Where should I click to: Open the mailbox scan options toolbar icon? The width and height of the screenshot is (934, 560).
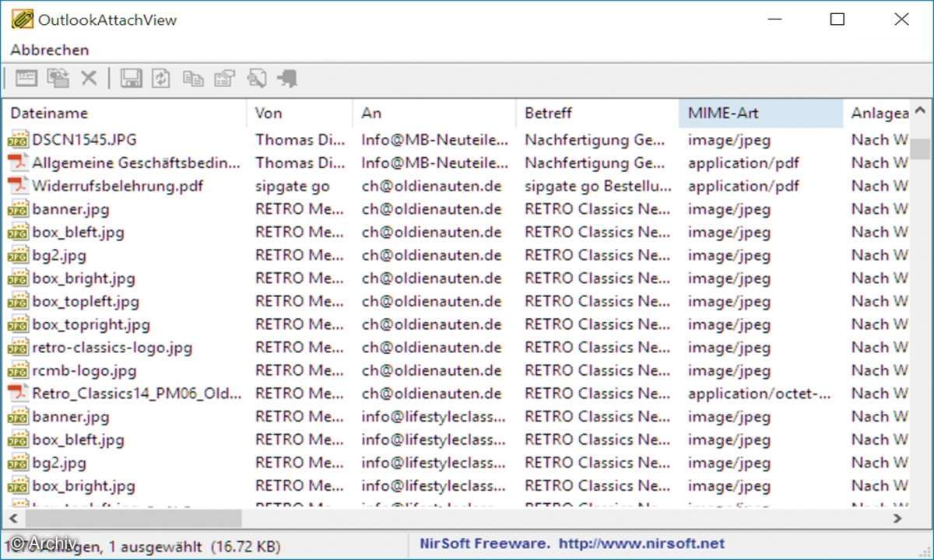[26, 78]
